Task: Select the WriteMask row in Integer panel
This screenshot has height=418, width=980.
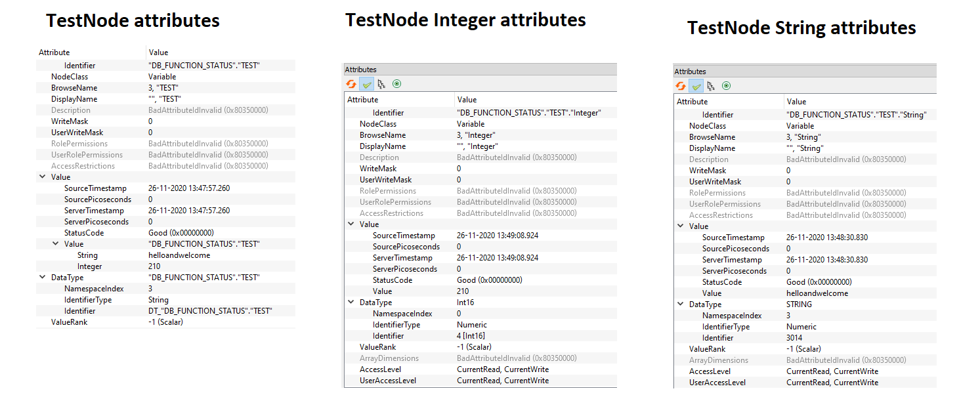Action: click(480, 169)
